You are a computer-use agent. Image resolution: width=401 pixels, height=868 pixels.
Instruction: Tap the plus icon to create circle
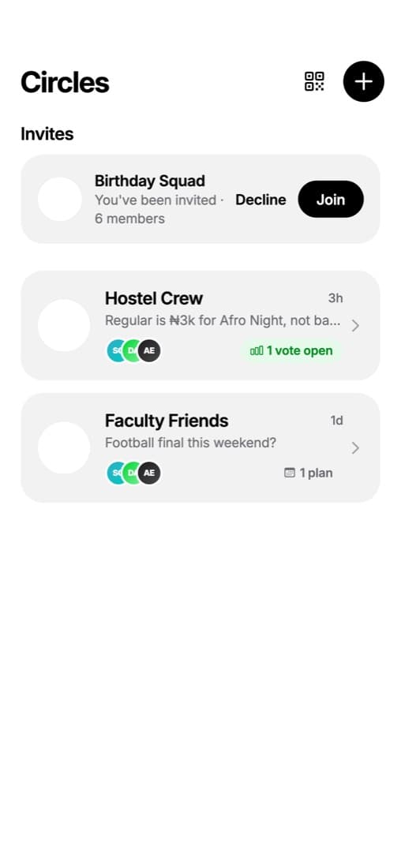(363, 81)
